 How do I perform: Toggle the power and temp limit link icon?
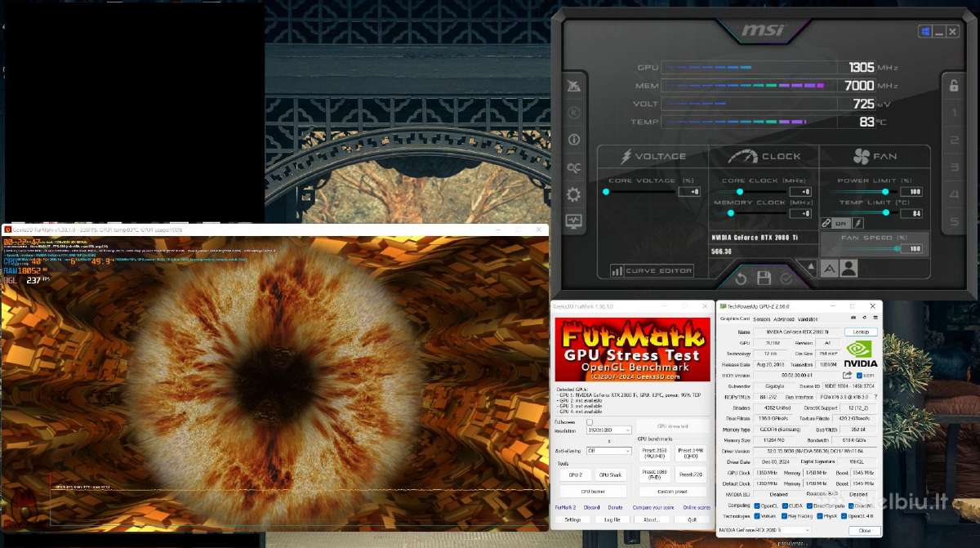pos(826,222)
